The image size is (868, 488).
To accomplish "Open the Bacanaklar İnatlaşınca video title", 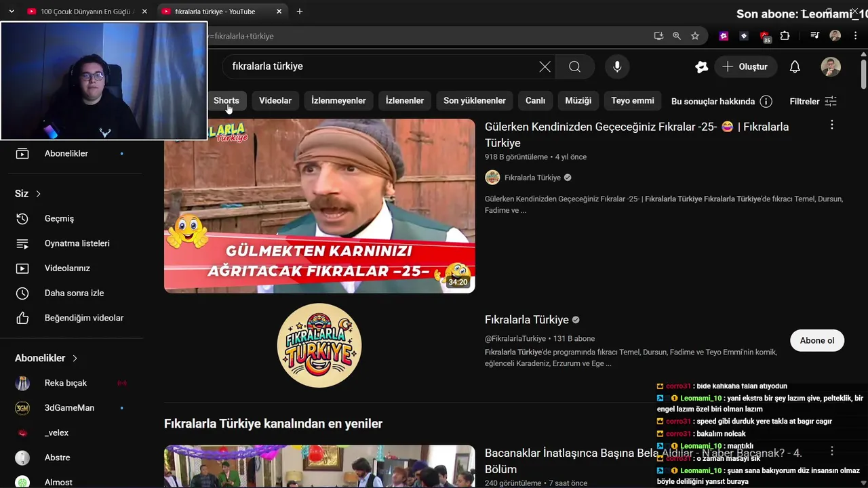I will pos(644,461).
